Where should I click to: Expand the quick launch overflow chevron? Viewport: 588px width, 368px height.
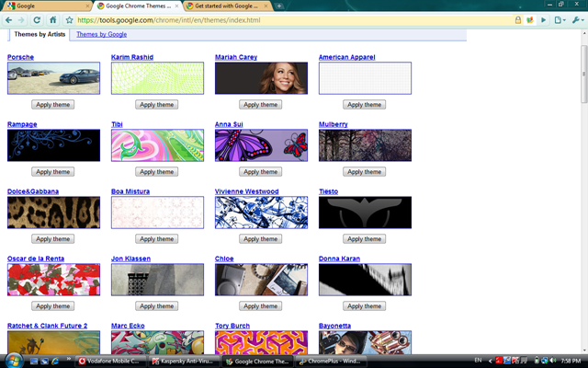pyautogui.click(x=68, y=359)
